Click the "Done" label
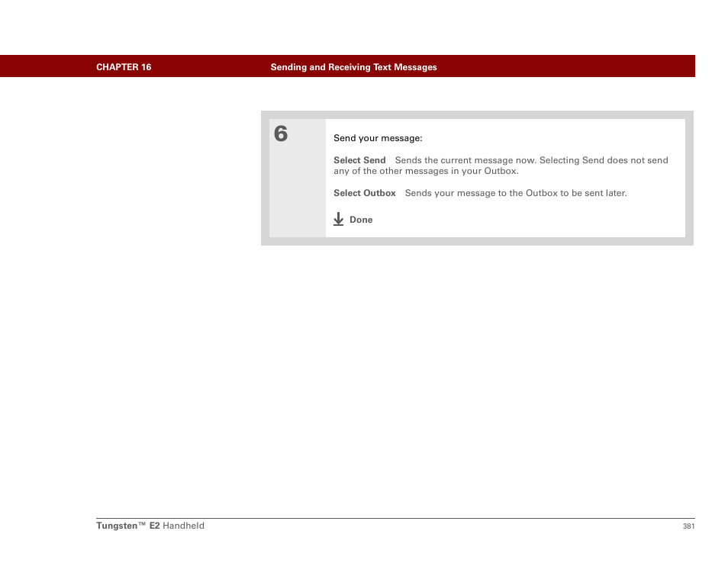The height and width of the screenshot is (563, 728). tap(361, 220)
